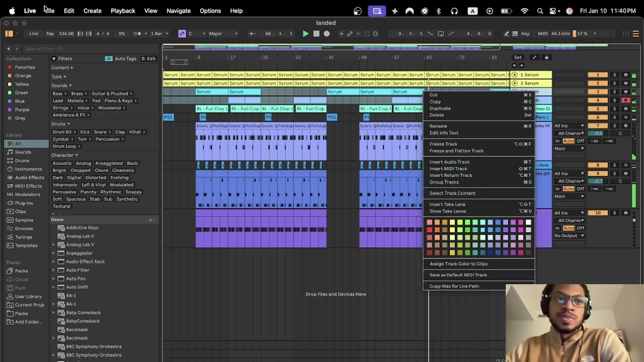Click the clip launch icon on 1 Serum
Screen dimensions: 644x362
click(514, 75)
